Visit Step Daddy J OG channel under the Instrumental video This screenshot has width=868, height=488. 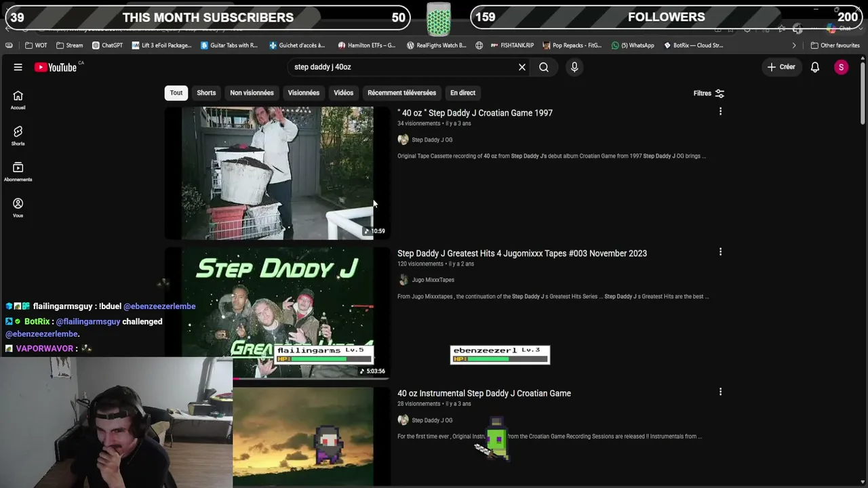[432, 420]
